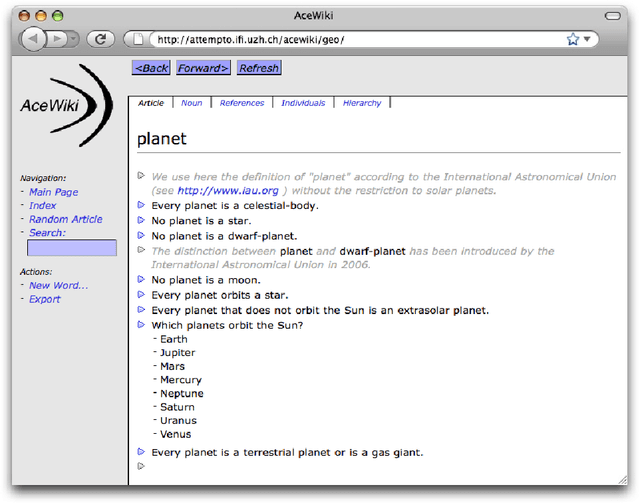640x503 pixels.
Task: Click Venus in the answer list
Action: 176,434
